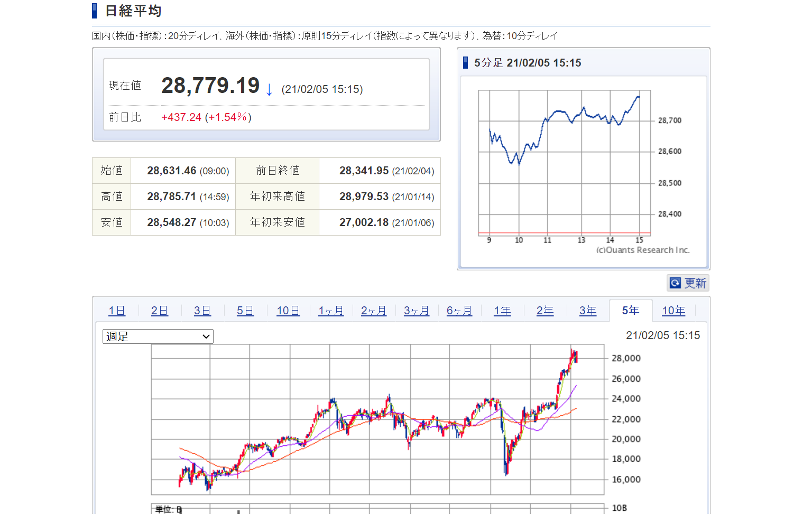Image resolution: width=812 pixels, height=515 pixels.
Task: Show the 10日 chart range
Action: 288,311
